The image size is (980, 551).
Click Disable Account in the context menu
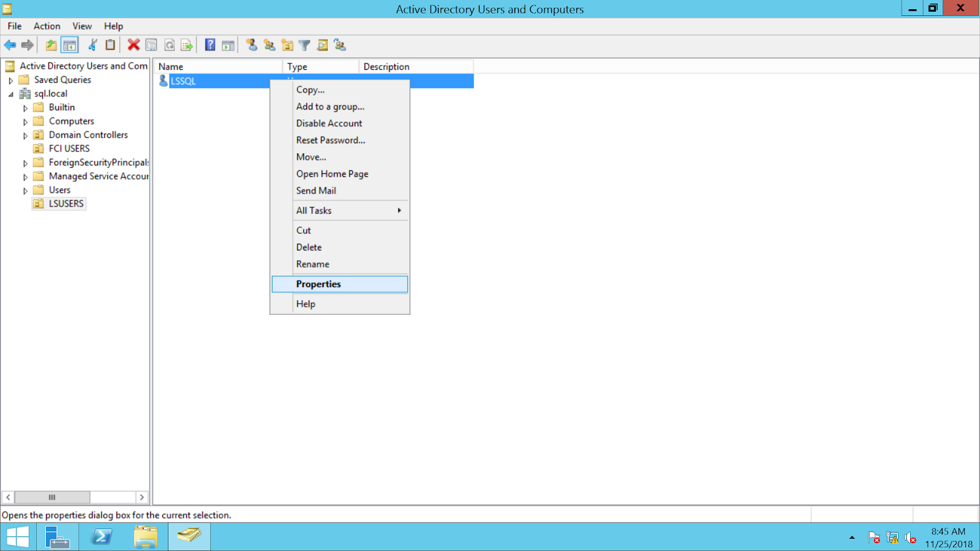pyautogui.click(x=329, y=123)
